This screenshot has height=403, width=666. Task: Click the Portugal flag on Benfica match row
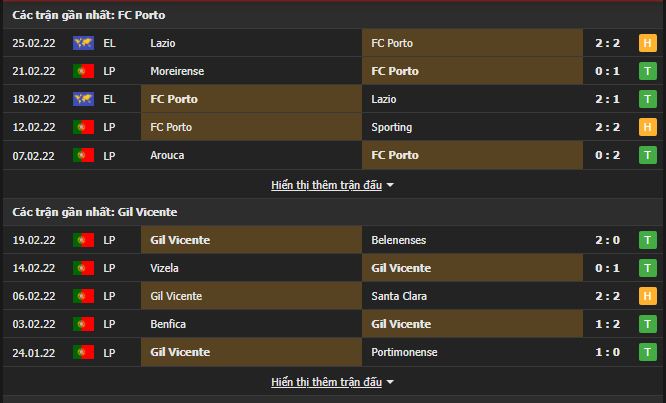click(83, 324)
